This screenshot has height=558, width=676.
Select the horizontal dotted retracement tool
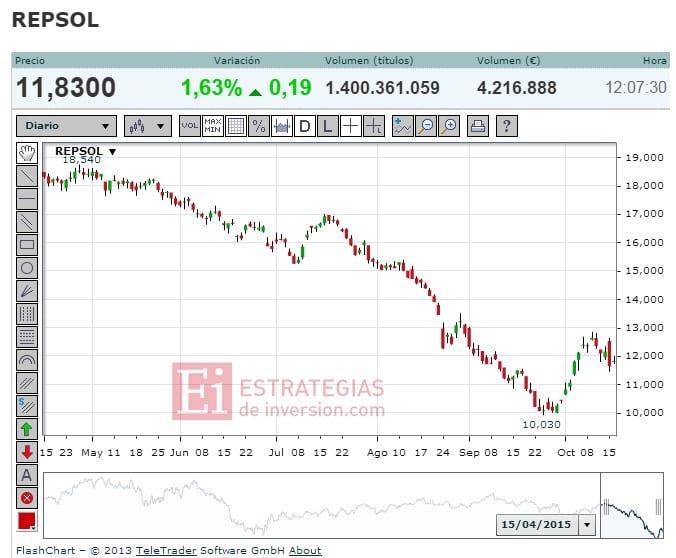pos(27,337)
